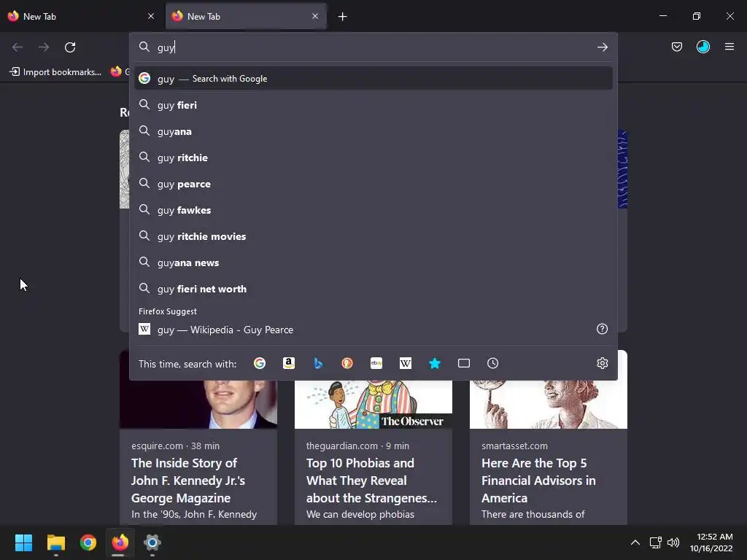Viewport: 747px width, 560px height.
Task: Select the second New Tab
Action: pyautogui.click(x=245, y=16)
